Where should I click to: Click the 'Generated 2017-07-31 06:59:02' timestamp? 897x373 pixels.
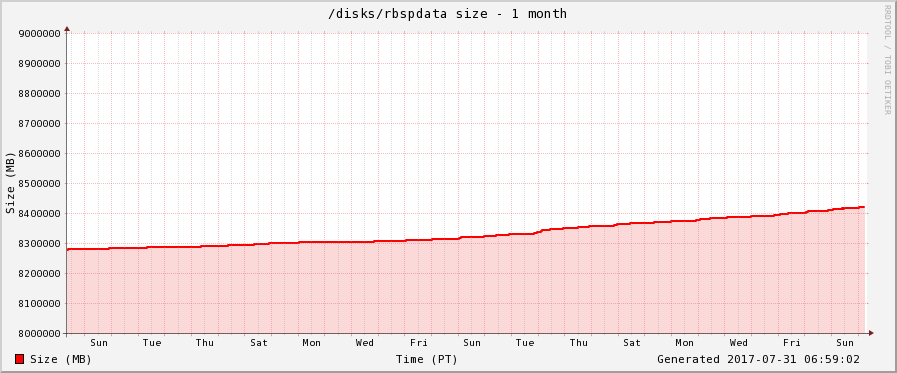[x=758, y=359]
